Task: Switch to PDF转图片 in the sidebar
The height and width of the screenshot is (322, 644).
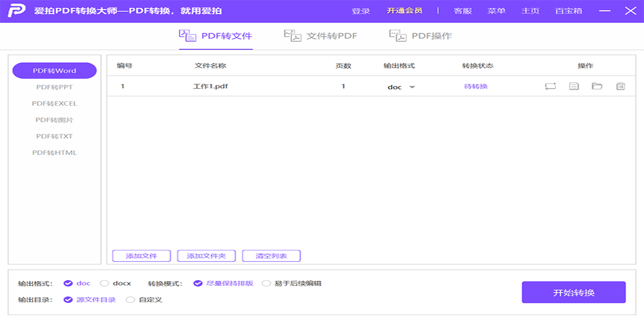Action: click(54, 120)
